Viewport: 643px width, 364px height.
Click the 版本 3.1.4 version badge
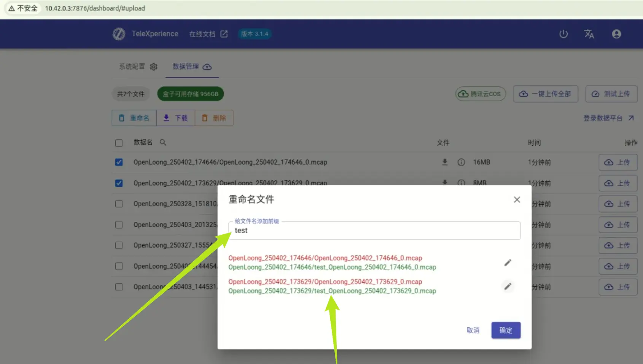click(255, 34)
